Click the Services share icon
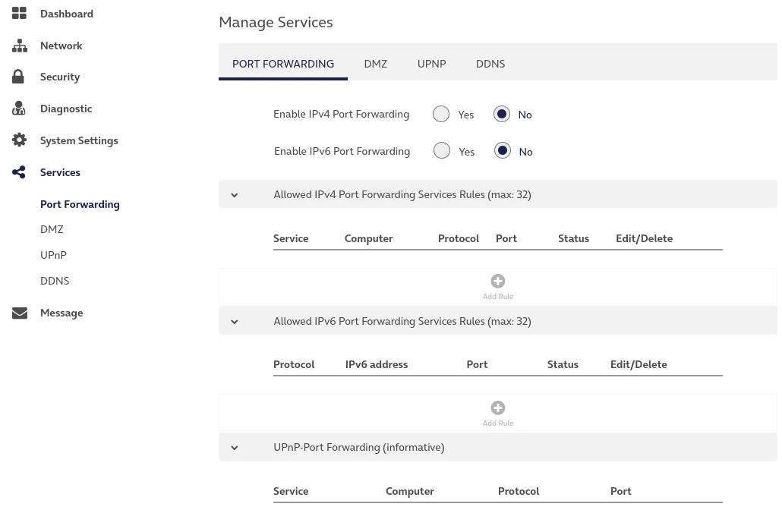Screen dimensions: 782x532 pyautogui.click(x=19, y=172)
